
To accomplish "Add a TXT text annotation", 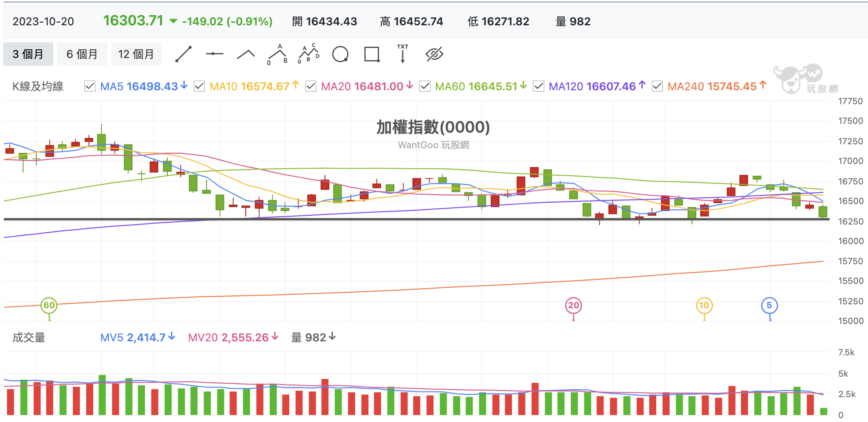I will [403, 54].
